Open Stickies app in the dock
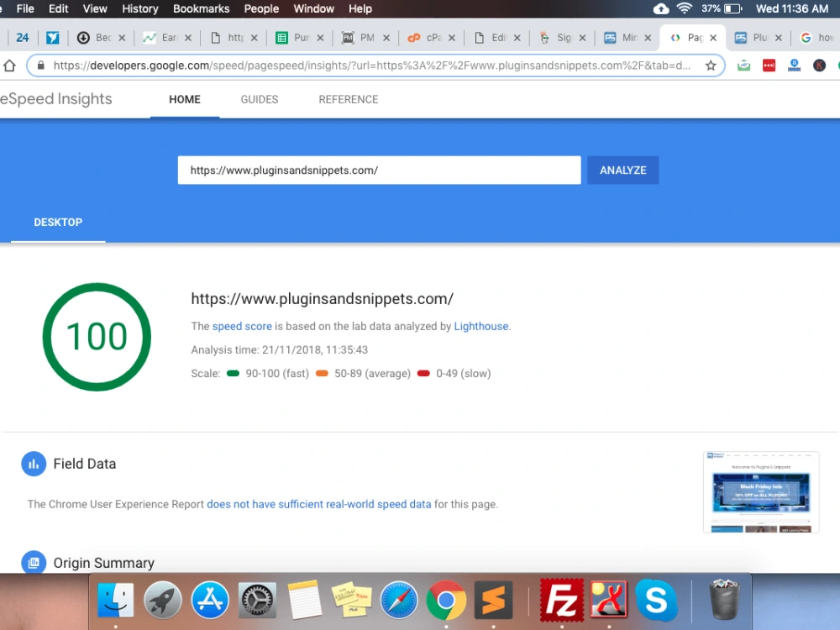840x630 pixels. (x=351, y=600)
